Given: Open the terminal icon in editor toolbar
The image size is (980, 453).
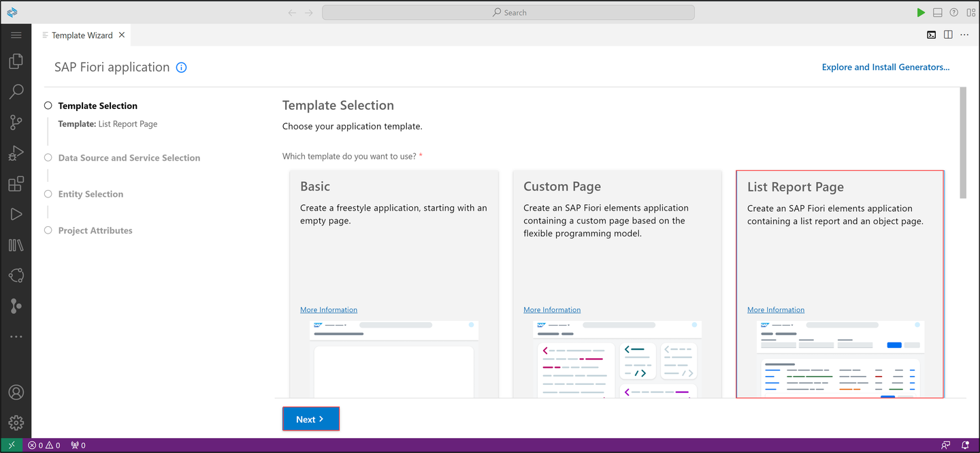Looking at the screenshot, I should tap(931, 35).
